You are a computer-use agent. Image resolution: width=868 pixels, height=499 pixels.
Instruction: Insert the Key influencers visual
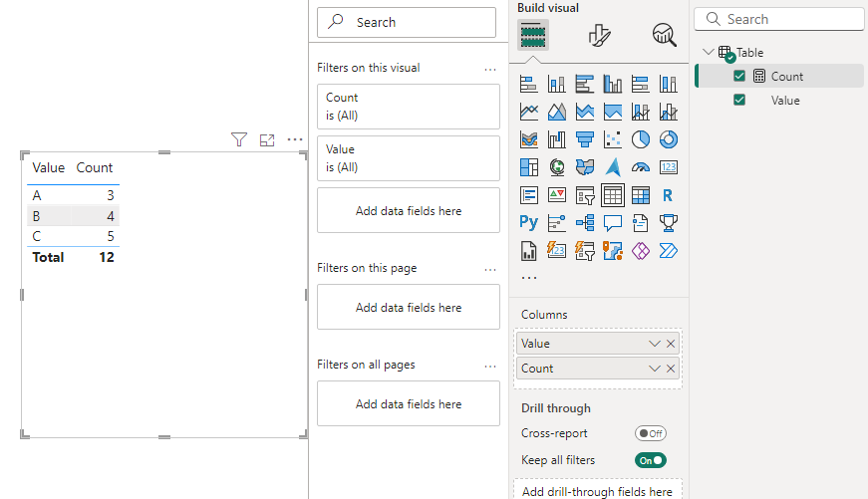[x=557, y=223]
